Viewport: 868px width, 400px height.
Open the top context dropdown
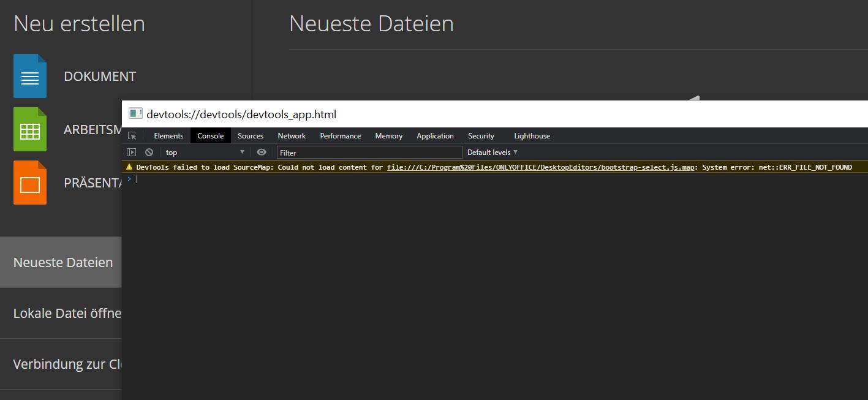205,152
